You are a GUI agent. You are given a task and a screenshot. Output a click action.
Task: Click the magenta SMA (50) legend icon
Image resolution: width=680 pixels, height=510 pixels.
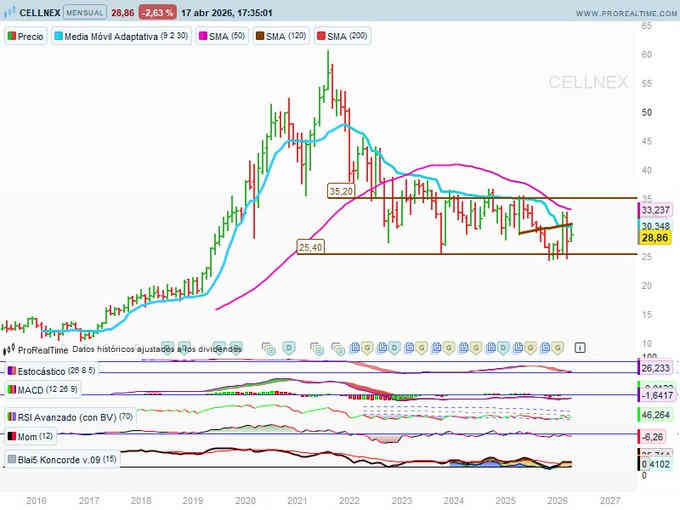[204, 35]
